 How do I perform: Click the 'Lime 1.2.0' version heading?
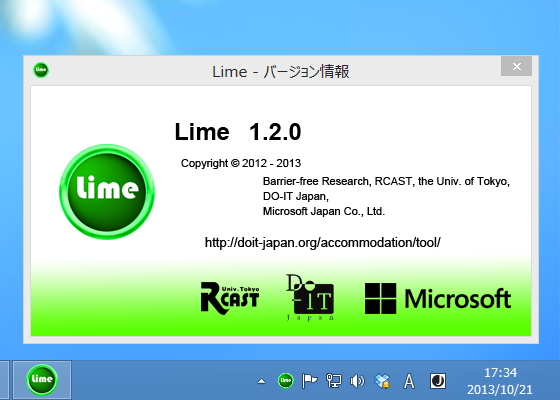point(238,132)
